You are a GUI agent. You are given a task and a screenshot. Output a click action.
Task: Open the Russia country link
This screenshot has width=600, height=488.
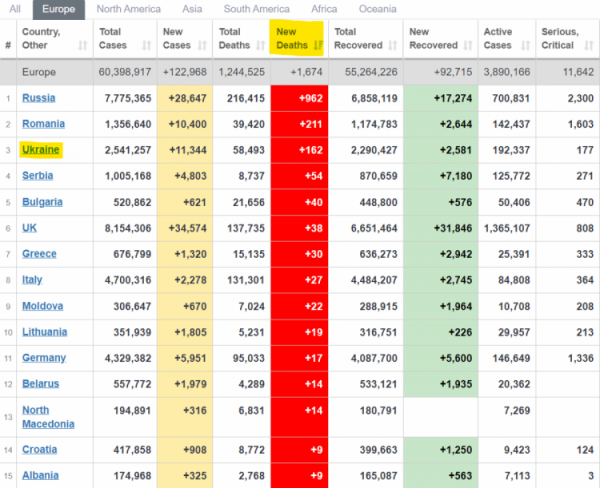tap(39, 98)
